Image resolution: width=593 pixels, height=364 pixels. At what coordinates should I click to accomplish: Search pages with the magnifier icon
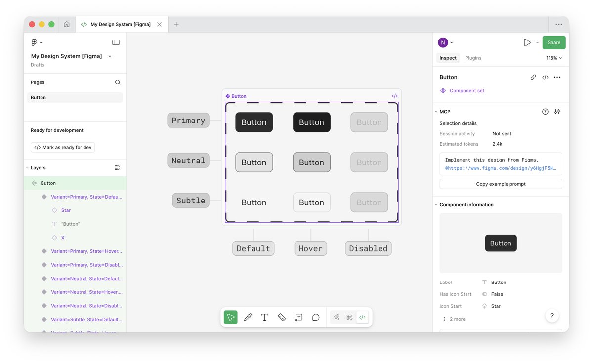coord(117,82)
